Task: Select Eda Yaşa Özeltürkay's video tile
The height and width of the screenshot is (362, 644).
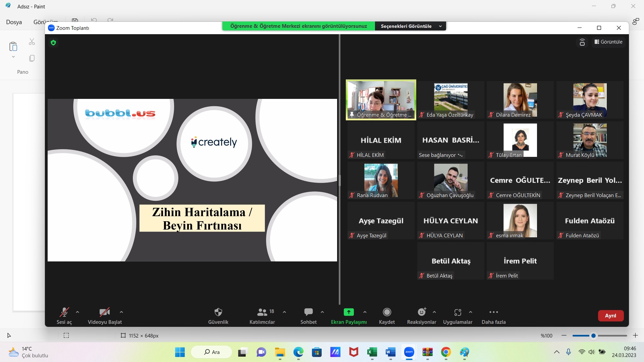Action: click(x=450, y=100)
